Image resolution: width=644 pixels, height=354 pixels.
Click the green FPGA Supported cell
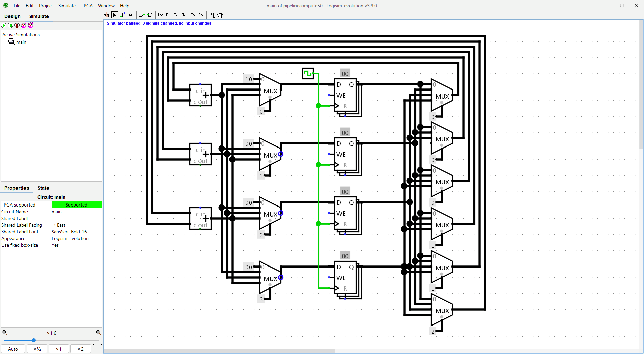tap(76, 205)
